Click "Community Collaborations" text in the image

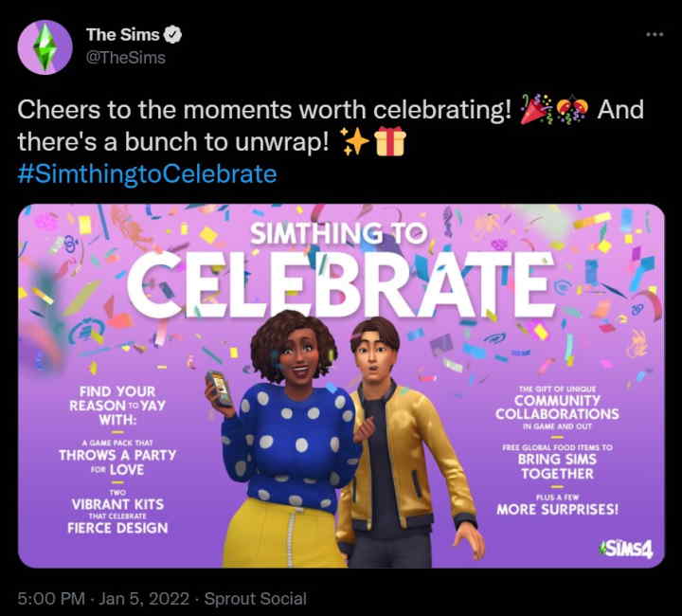pyautogui.click(x=555, y=408)
